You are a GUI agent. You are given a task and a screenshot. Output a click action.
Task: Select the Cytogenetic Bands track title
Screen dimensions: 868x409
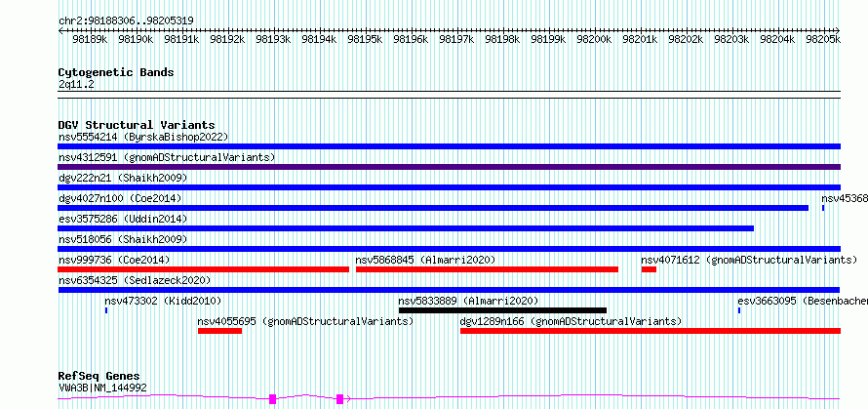coord(116,72)
